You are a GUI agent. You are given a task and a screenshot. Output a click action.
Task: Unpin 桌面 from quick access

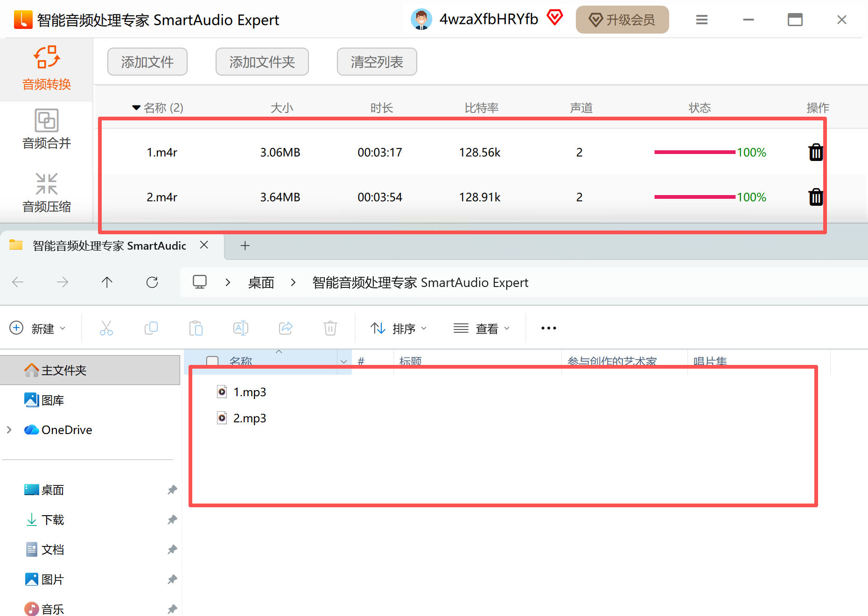coord(172,490)
